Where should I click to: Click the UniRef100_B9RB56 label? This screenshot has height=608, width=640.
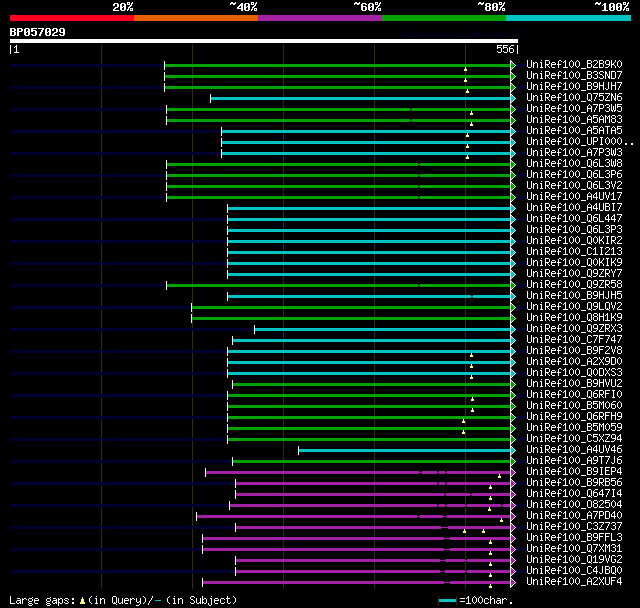[574, 483]
